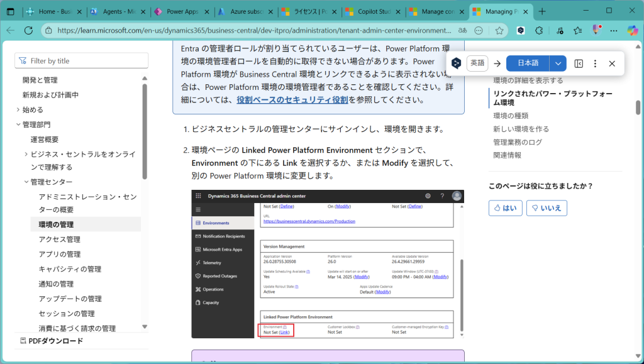Screen dimensions: 644x364
Task: Open the Extensions puzzle icon
Action: 539,30
